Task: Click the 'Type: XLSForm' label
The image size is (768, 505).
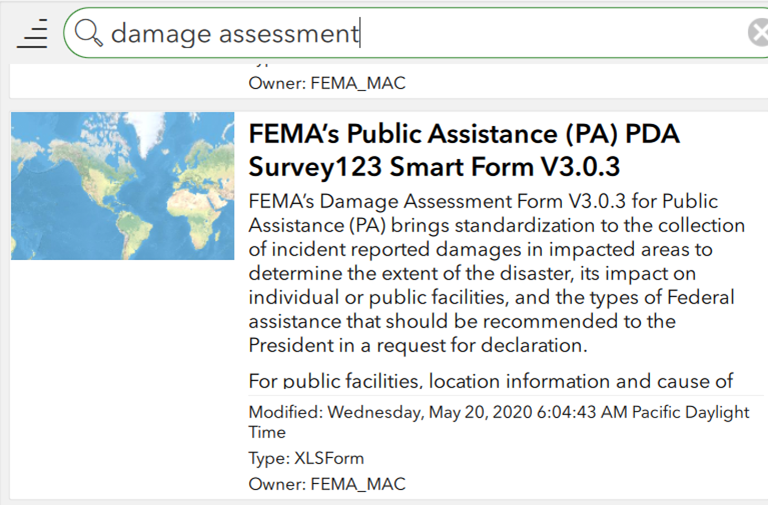Action: coord(306,459)
